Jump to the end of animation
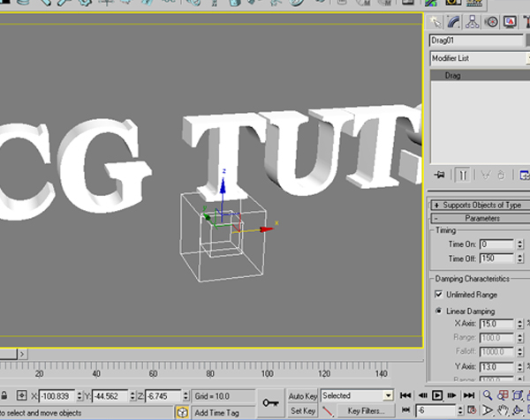The image size is (530, 420). click(x=470, y=395)
